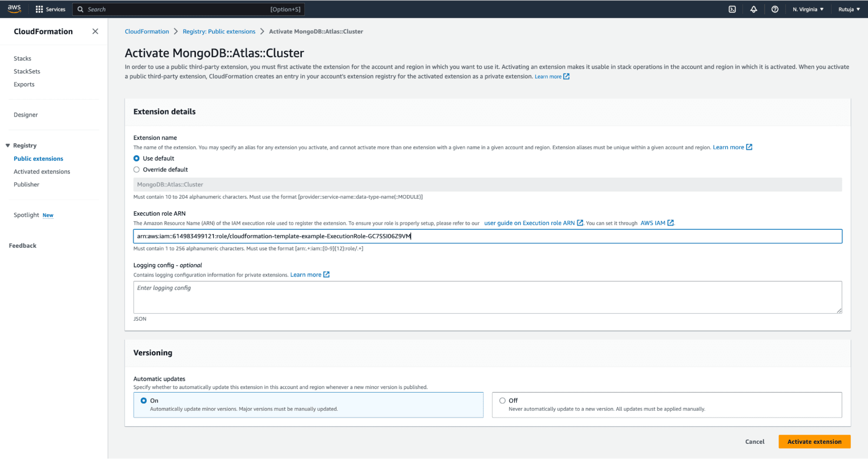Open Activated extensions in sidebar

click(x=42, y=172)
